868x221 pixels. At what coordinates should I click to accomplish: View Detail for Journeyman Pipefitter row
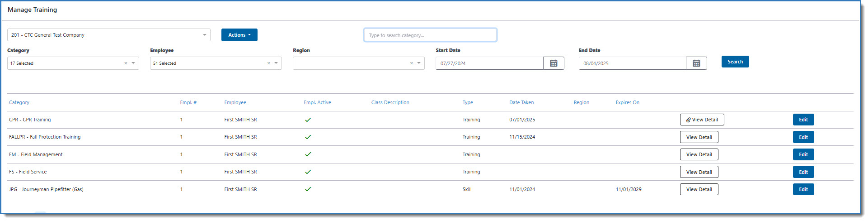(x=699, y=189)
